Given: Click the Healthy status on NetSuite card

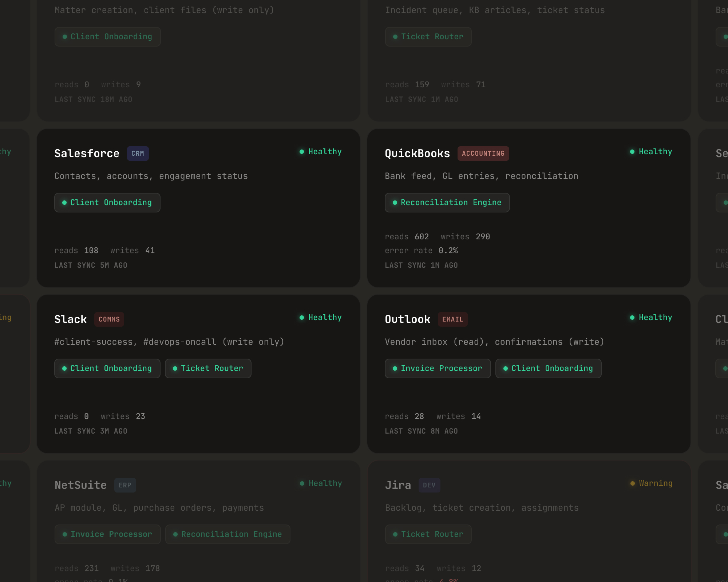Looking at the screenshot, I should pyautogui.click(x=321, y=483).
